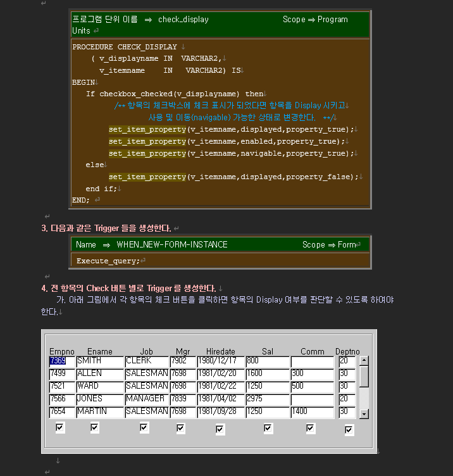
Task: Toggle the checkbox under Deptno column
Action: coord(349,430)
